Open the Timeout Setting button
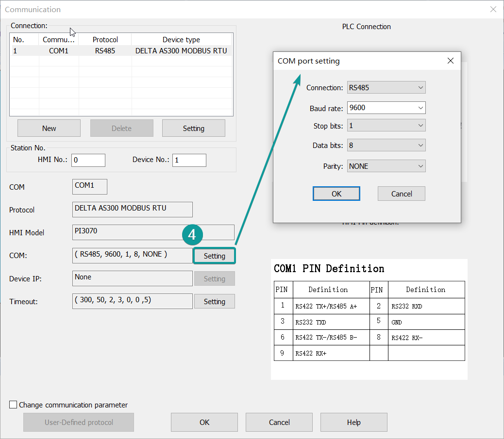The height and width of the screenshot is (439, 504). click(x=214, y=301)
